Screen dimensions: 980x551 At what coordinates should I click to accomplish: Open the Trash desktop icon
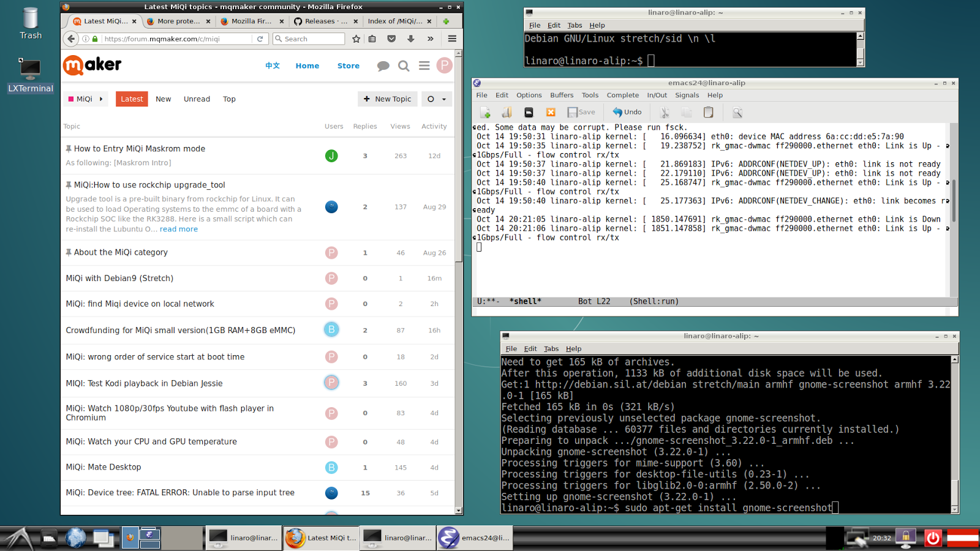tap(31, 23)
